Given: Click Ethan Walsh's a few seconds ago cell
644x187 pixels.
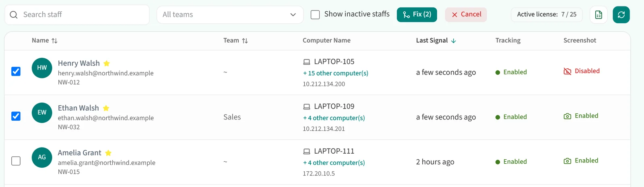Looking at the screenshot, I should tap(446, 117).
